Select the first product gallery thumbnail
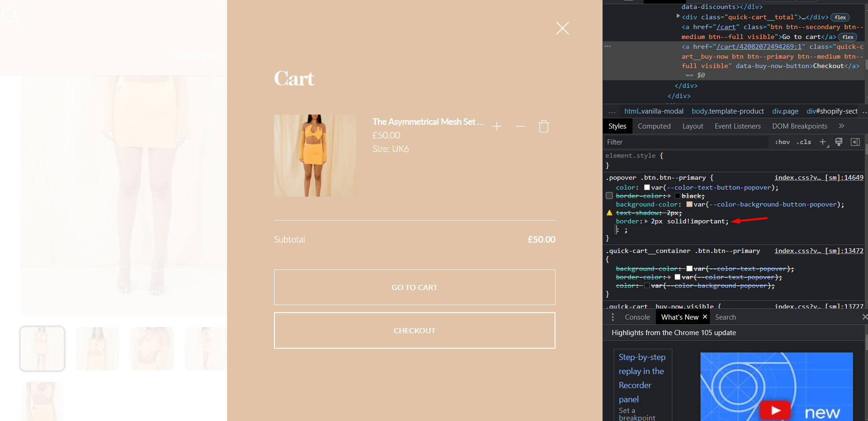 pyautogui.click(x=42, y=349)
